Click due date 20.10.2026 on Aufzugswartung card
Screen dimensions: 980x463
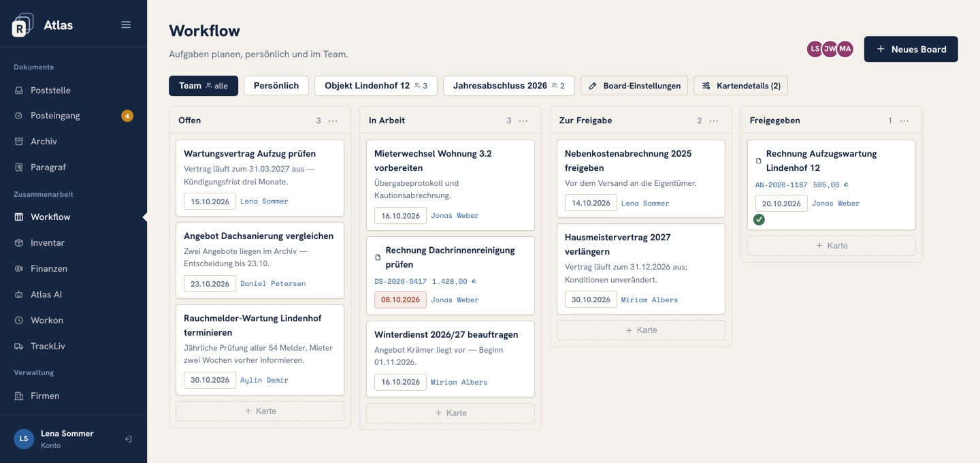[781, 203]
